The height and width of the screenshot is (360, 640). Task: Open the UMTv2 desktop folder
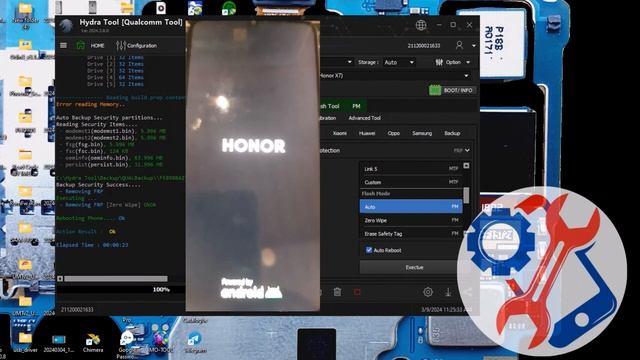point(25,305)
